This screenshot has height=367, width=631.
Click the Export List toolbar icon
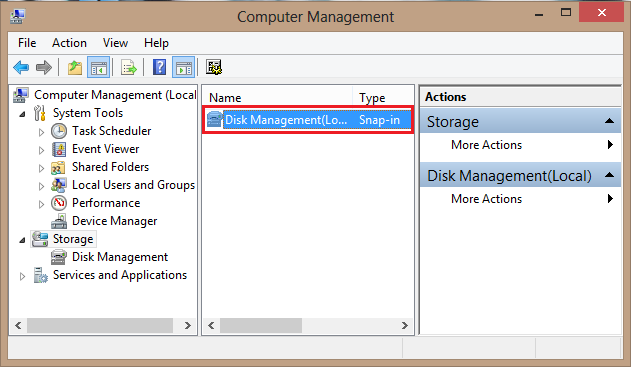pyautogui.click(x=129, y=68)
